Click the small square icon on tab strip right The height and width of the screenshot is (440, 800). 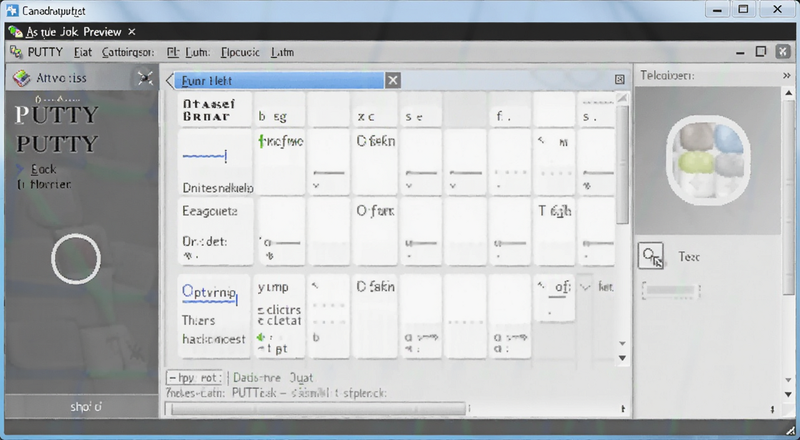[x=619, y=79]
